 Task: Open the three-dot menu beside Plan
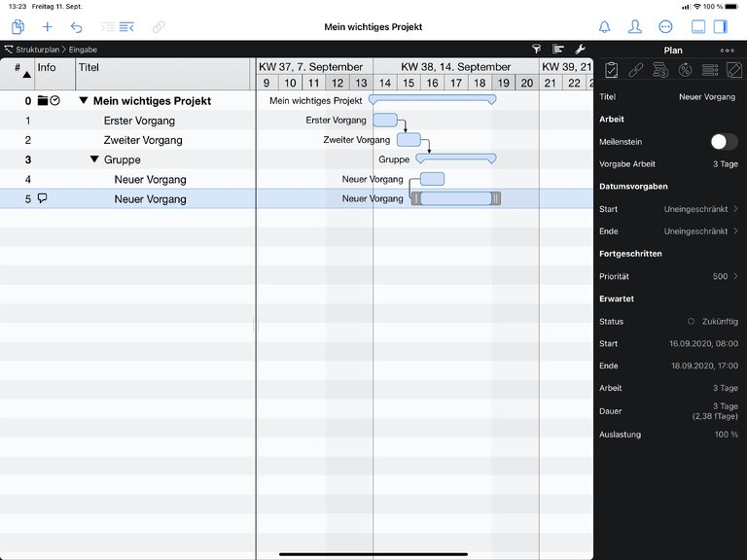(727, 51)
